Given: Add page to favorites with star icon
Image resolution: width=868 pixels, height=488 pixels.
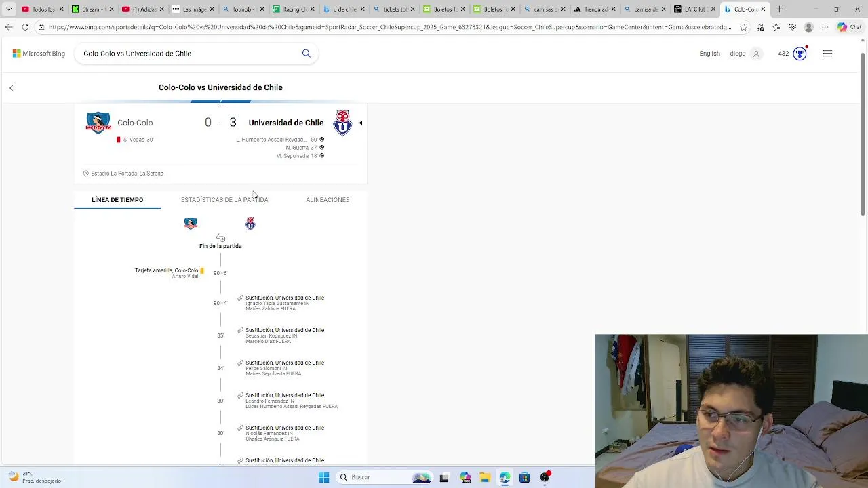Looking at the screenshot, I should [x=744, y=27].
